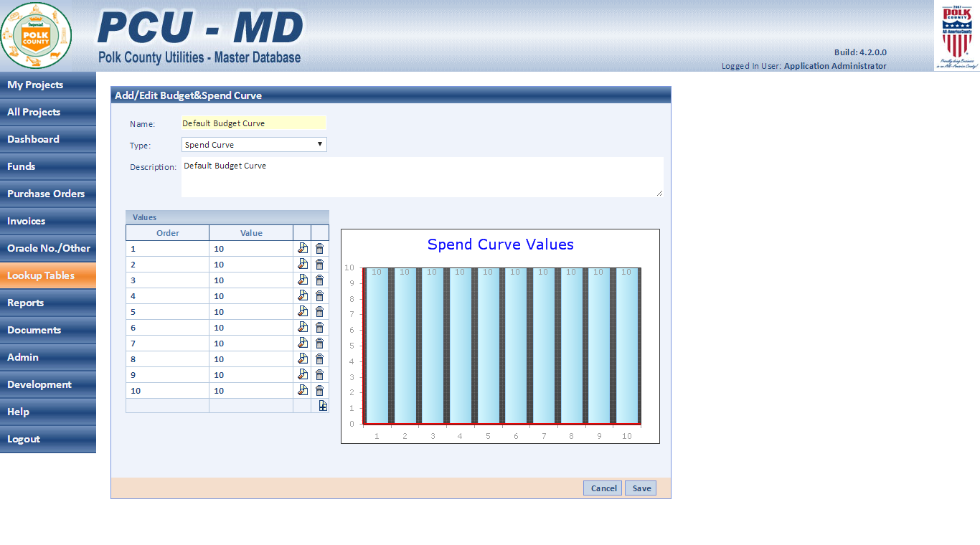
Task: Delete order row 5 using trash icon
Action: click(x=320, y=311)
